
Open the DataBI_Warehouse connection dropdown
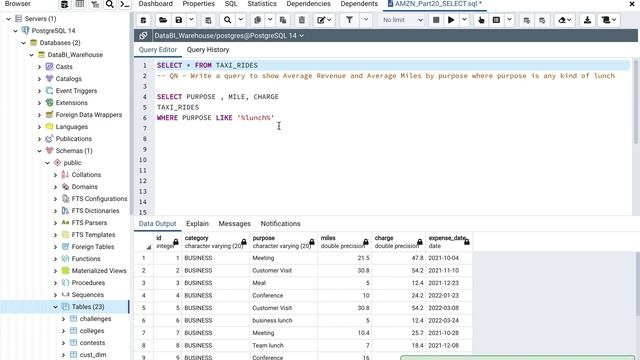point(229,36)
